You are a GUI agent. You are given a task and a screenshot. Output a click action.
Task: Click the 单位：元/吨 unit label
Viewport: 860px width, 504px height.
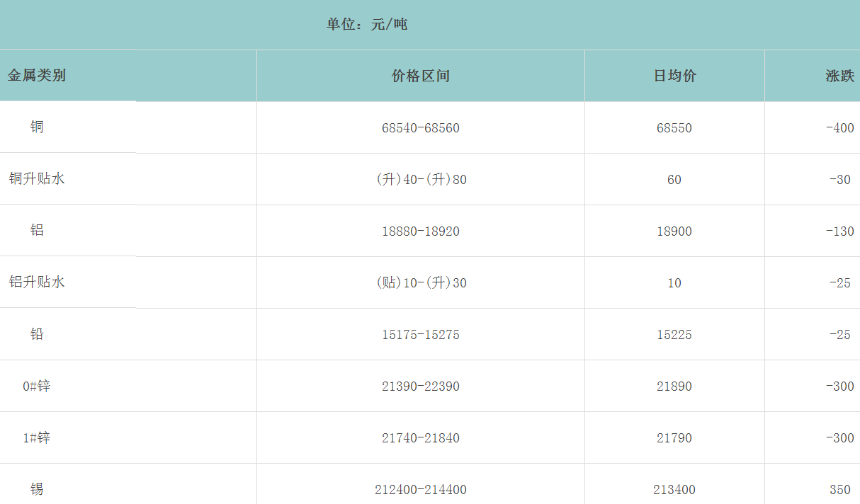[367, 25]
